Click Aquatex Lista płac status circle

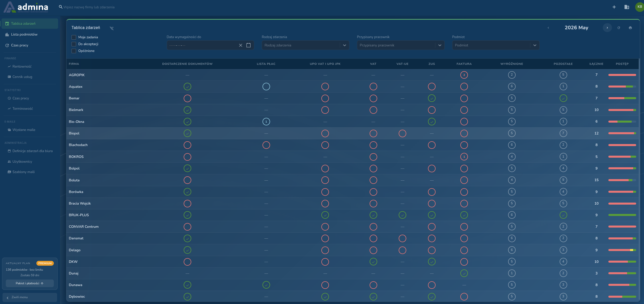[266, 87]
